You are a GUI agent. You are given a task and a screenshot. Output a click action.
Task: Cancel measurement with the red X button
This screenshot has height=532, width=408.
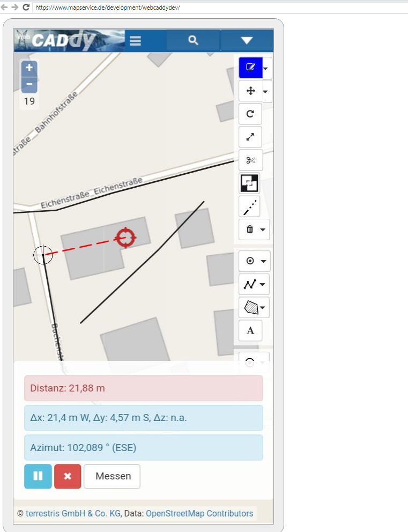point(68,476)
